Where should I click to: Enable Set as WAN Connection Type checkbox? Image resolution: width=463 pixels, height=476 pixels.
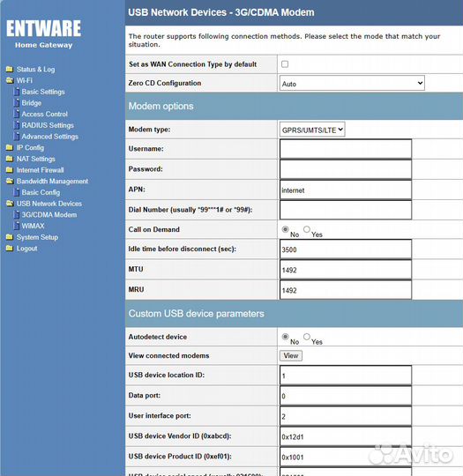285,64
